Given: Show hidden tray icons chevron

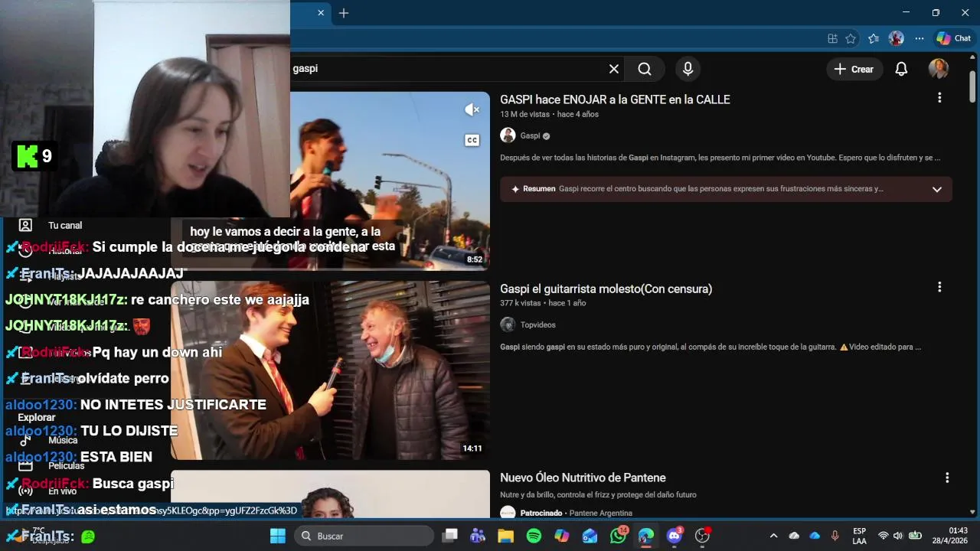Looking at the screenshot, I should click(x=773, y=536).
